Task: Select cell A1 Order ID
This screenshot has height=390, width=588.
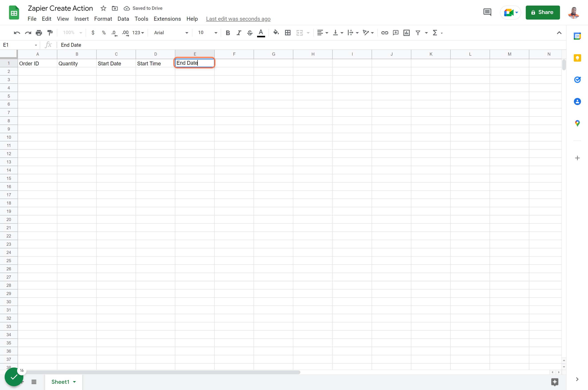Action: 37,63
